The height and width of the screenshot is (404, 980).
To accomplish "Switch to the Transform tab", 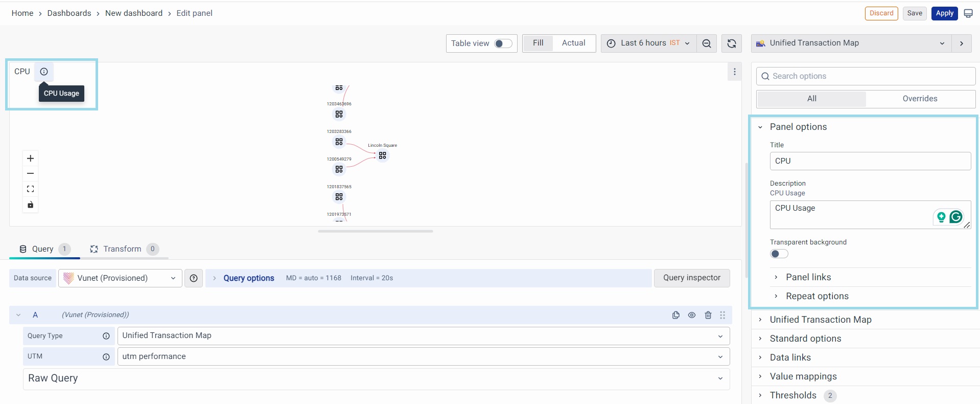I will click(123, 249).
